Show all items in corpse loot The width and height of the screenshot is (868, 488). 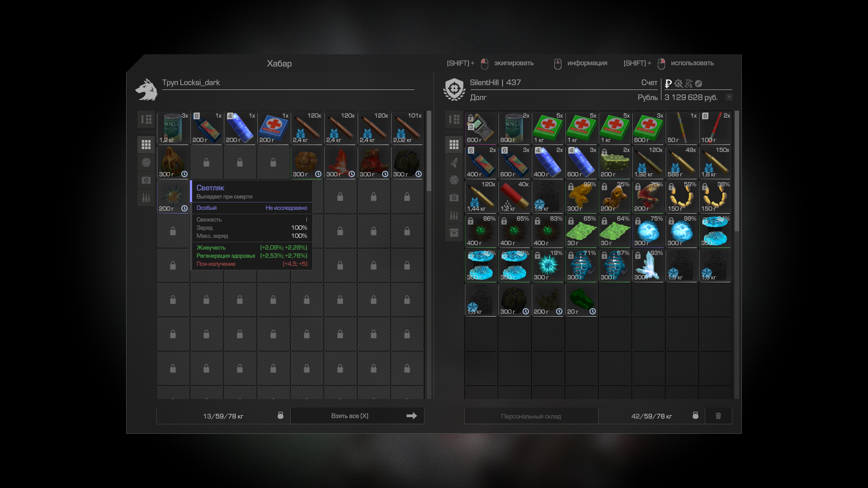click(x=146, y=145)
